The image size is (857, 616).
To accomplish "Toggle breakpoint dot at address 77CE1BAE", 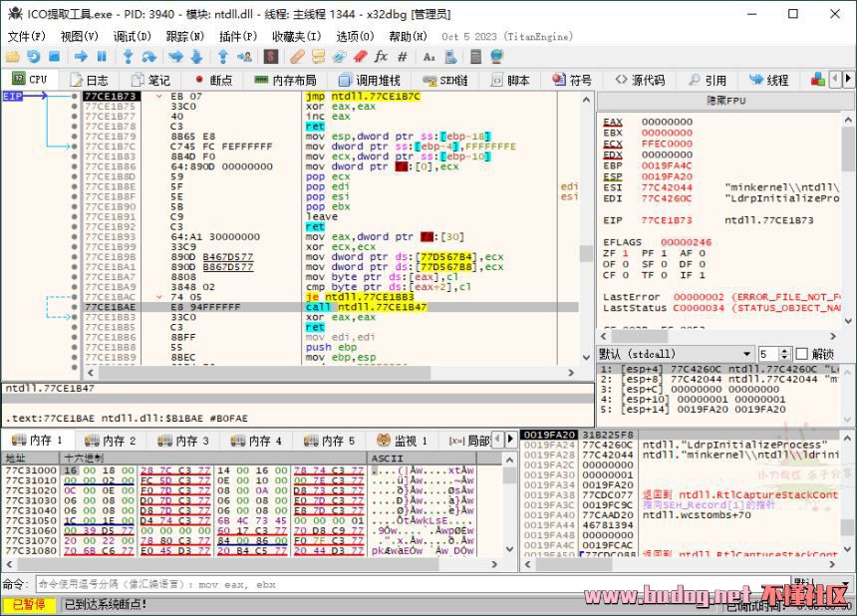I will click(x=75, y=307).
